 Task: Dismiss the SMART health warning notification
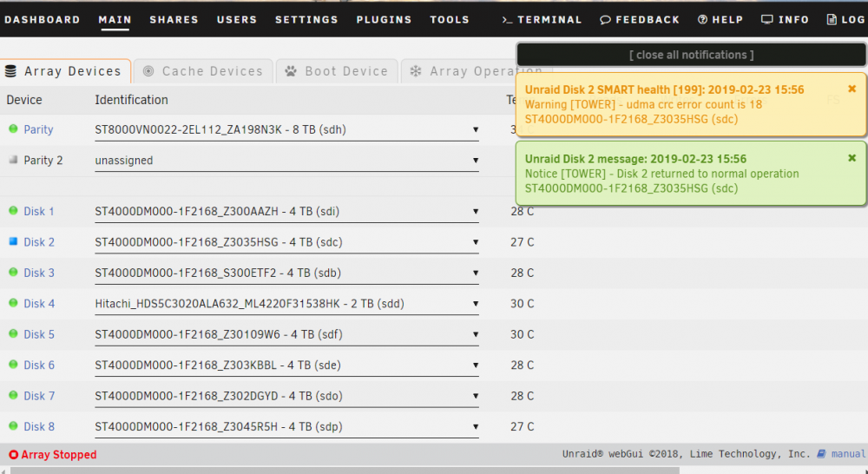point(852,89)
